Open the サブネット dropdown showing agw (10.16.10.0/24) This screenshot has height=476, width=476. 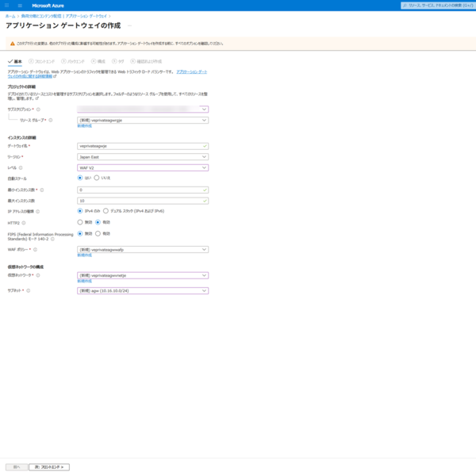point(143,291)
